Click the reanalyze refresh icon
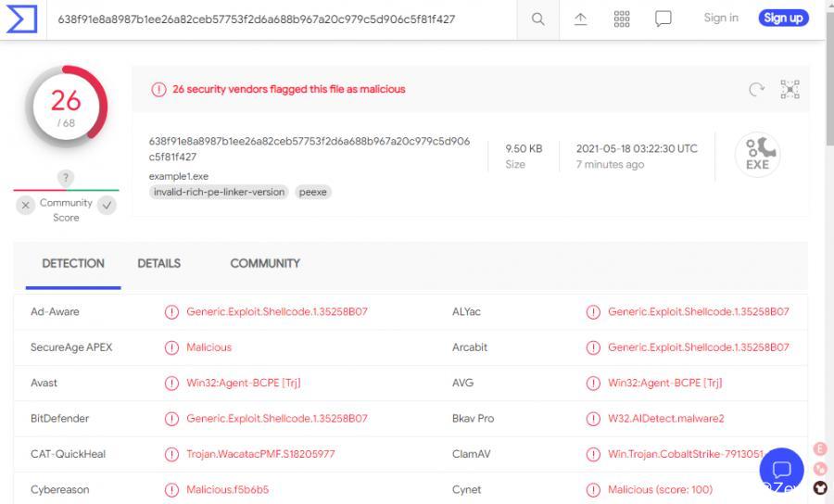This screenshot has height=504, width=834. coord(757,89)
